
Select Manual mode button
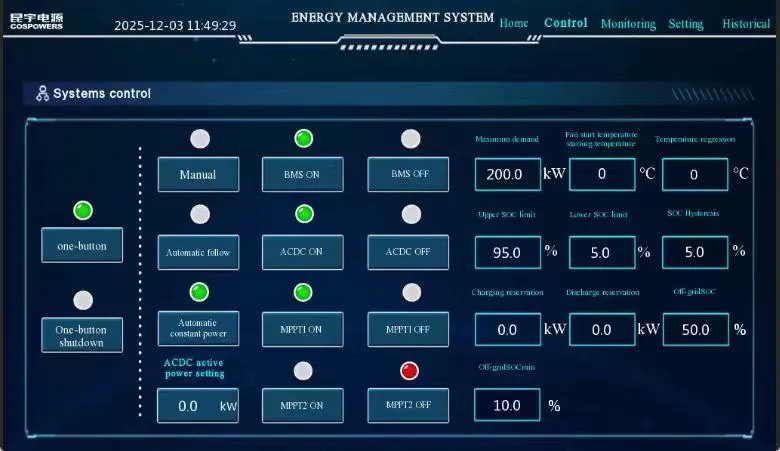(198, 175)
